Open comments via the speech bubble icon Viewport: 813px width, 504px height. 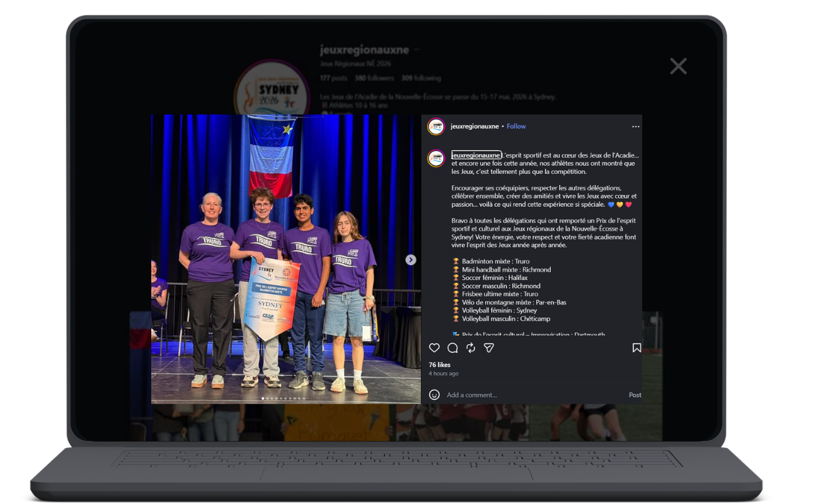tap(453, 348)
